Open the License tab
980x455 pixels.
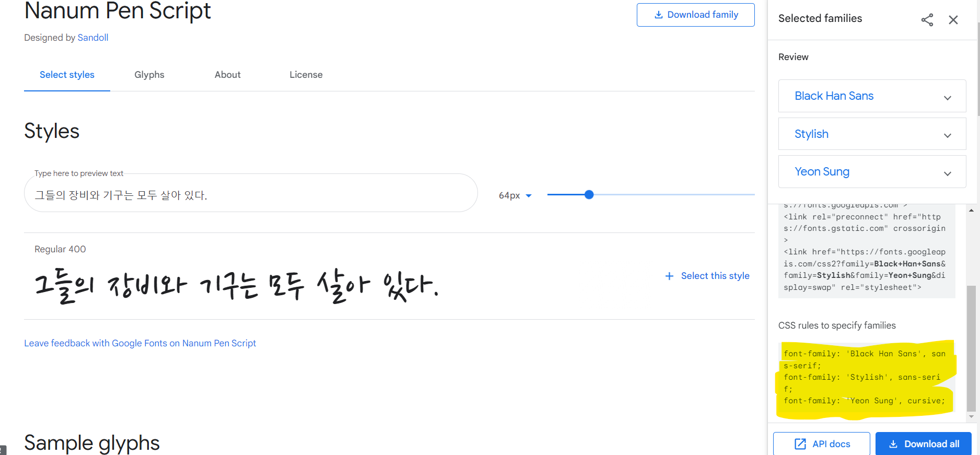[x=306, y=75]
